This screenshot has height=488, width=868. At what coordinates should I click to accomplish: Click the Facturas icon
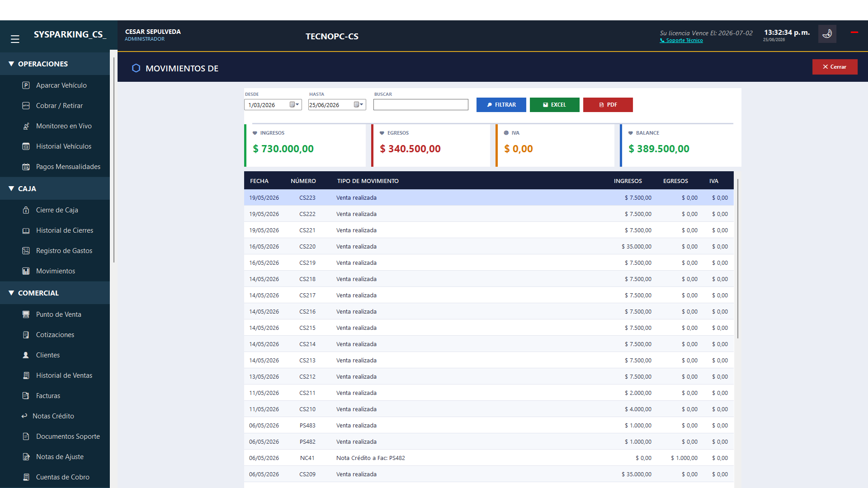pos(26,396)
